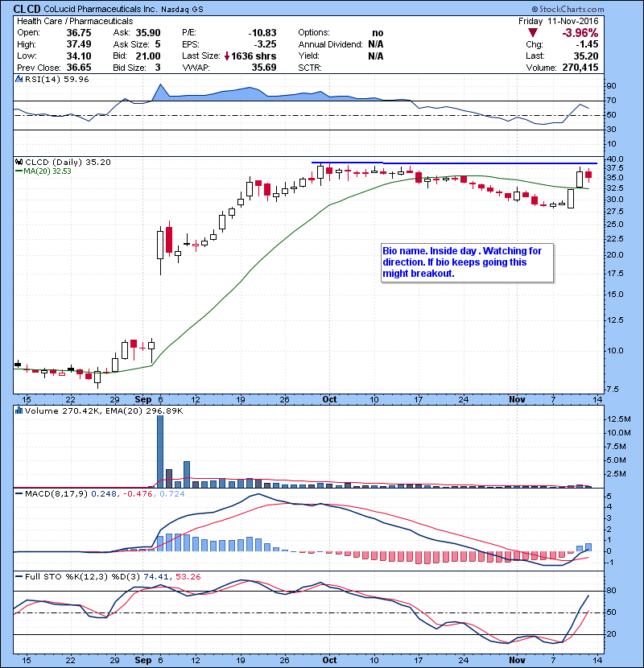Click the 90 level on the RSI axis
The height and width of the screenshot is (668, 644).
(611, 85)
